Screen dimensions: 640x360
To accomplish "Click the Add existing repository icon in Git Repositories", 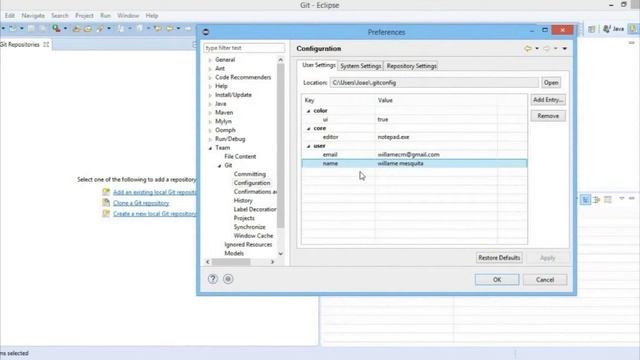I will pos(106,192).
